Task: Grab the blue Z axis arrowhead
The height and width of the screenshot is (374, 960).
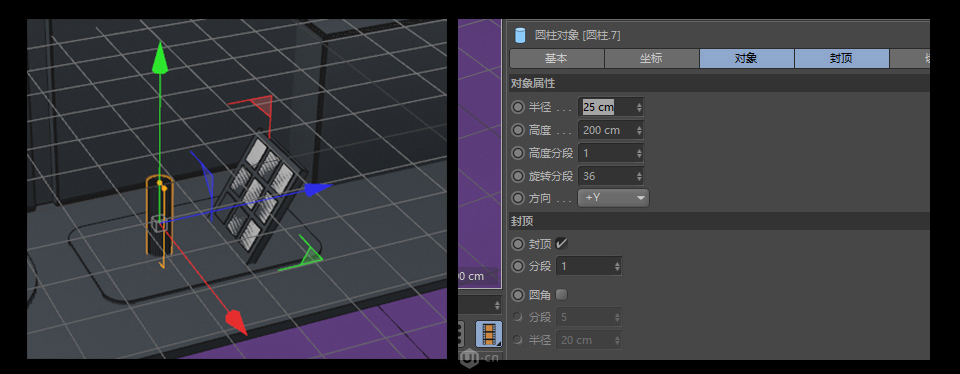Action: coord(318,189)
